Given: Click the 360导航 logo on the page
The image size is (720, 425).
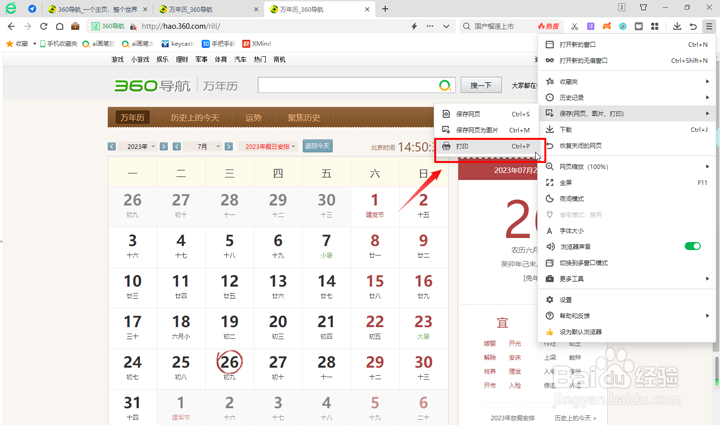Looking at the screenshot, I should [x=152, y=86].
